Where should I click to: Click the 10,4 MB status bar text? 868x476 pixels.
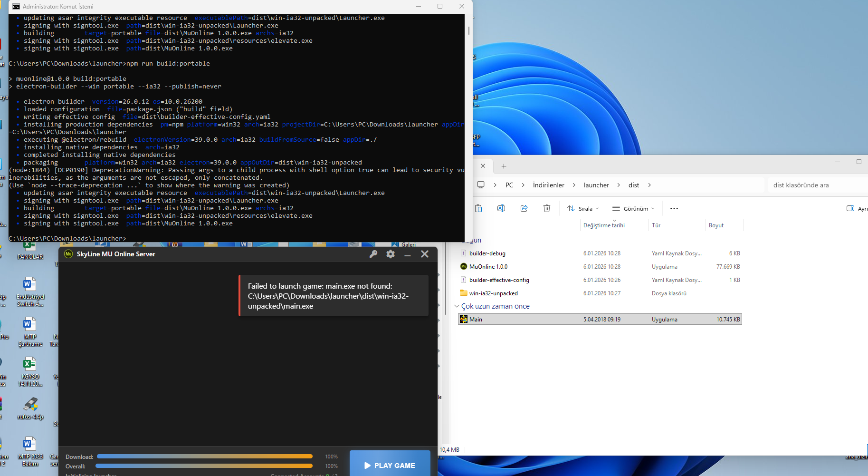pos(449,449)
